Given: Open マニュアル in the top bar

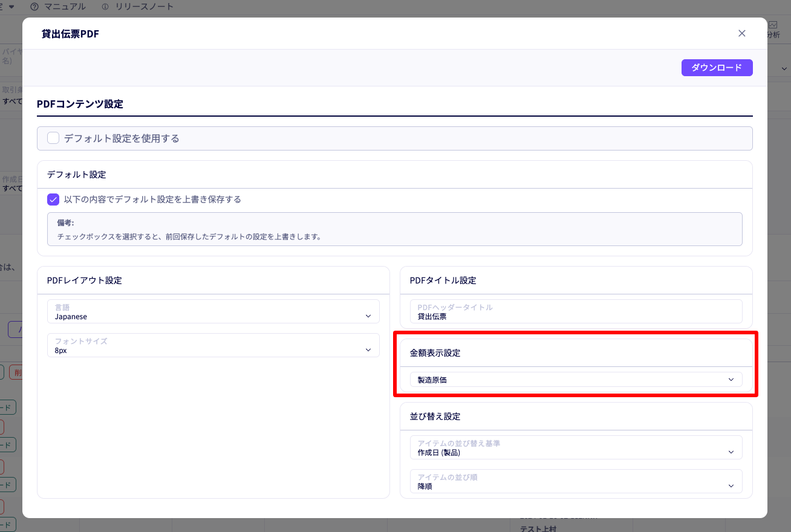Looking at the screenshot, I should point(65,7).
